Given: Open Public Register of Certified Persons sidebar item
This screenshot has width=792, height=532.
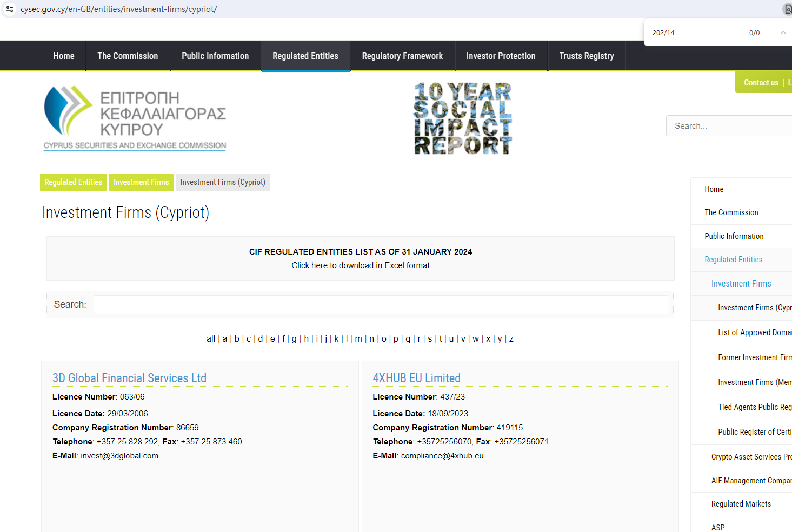Looking at the screenshot, I should pos(755,432).
